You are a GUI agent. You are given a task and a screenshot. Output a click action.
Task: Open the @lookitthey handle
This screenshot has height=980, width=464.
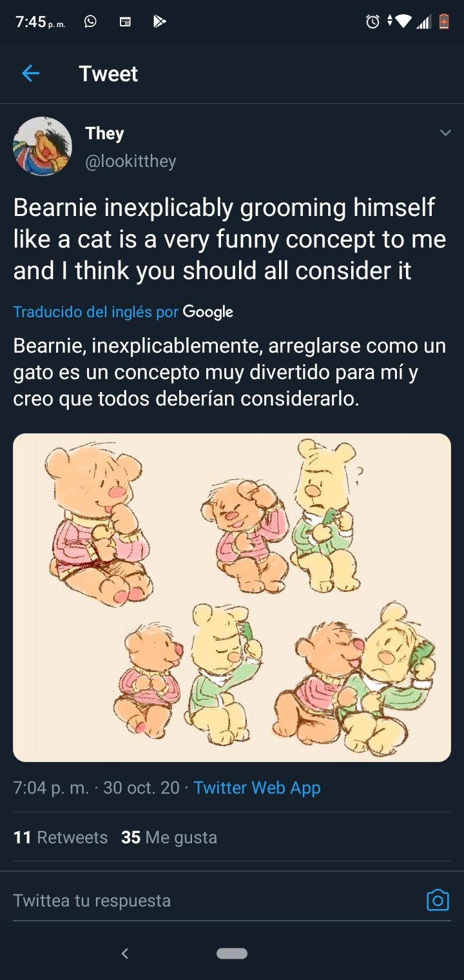pos(131,161)
